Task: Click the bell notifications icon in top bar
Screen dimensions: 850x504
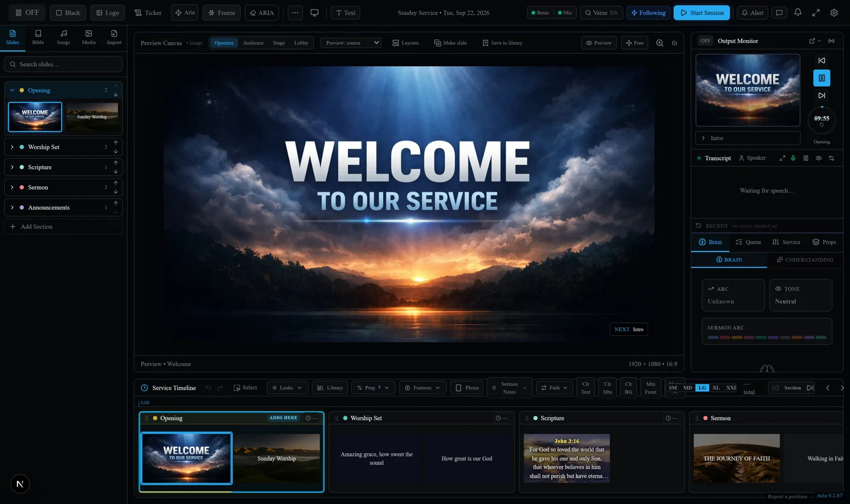Action: [798, 12]
